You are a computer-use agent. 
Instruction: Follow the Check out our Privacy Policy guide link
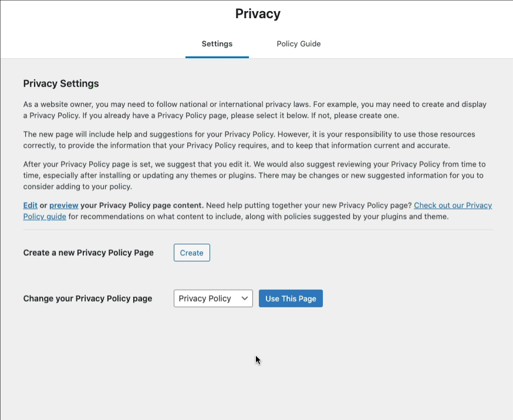pos(452,205)
